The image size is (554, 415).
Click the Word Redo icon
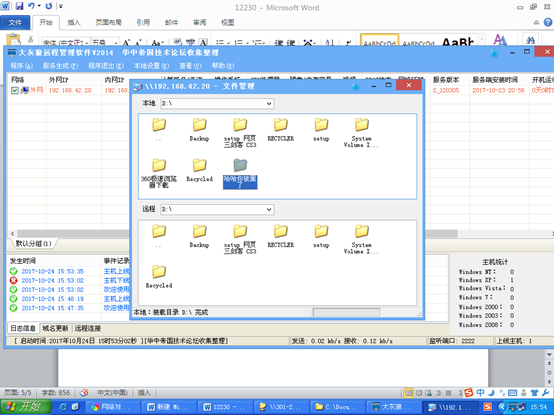pos(49,6)
